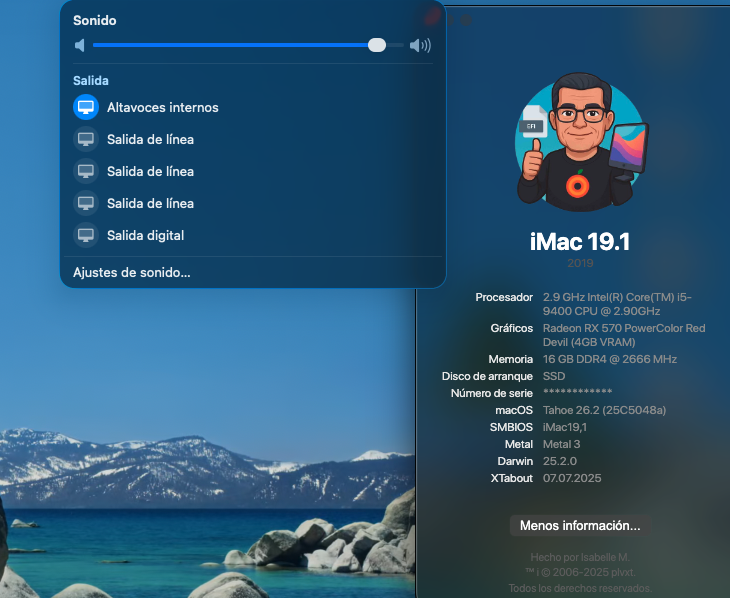Click the Disco de arranque label

pyautogui.click(x=487, y=376)
